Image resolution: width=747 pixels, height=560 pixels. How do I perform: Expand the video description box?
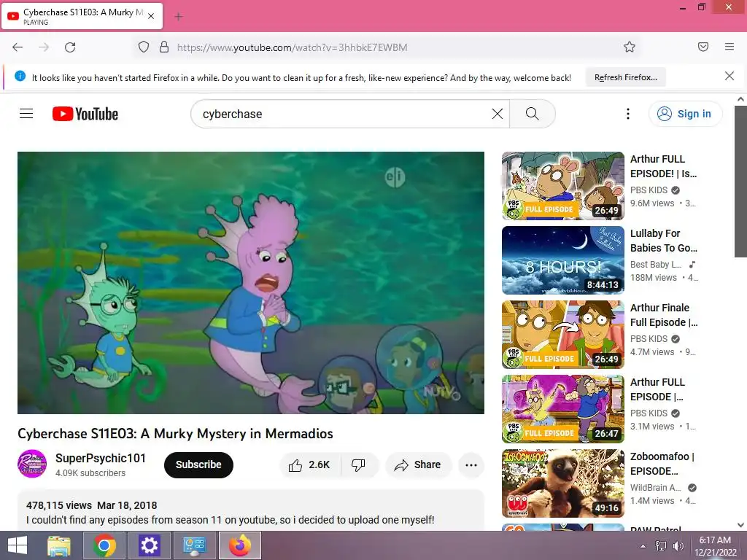[x=251, y=510]
